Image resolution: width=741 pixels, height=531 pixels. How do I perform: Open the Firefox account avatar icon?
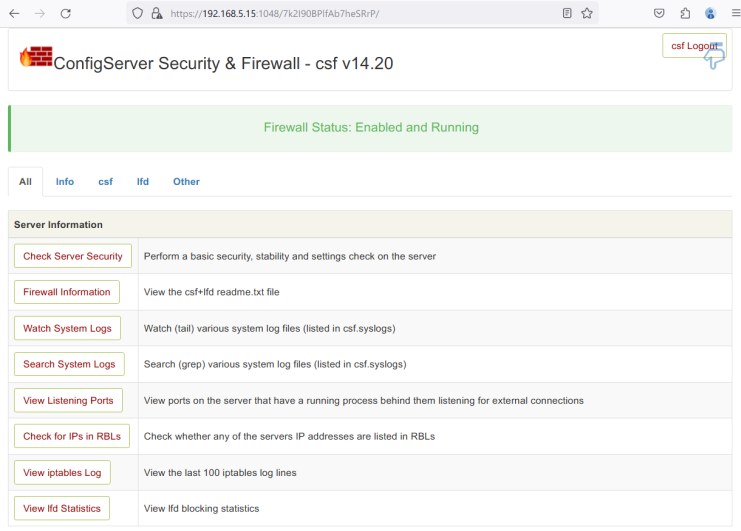tap(710, 13)
